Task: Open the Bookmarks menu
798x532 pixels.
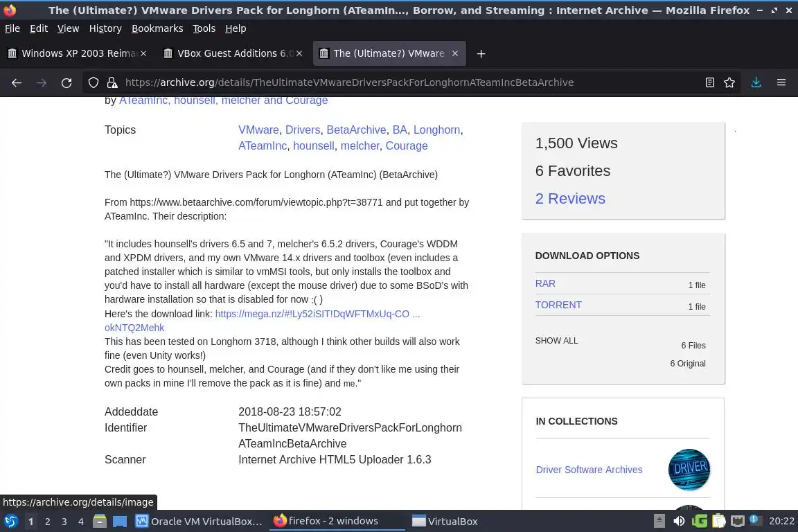Action: point(157,28)
